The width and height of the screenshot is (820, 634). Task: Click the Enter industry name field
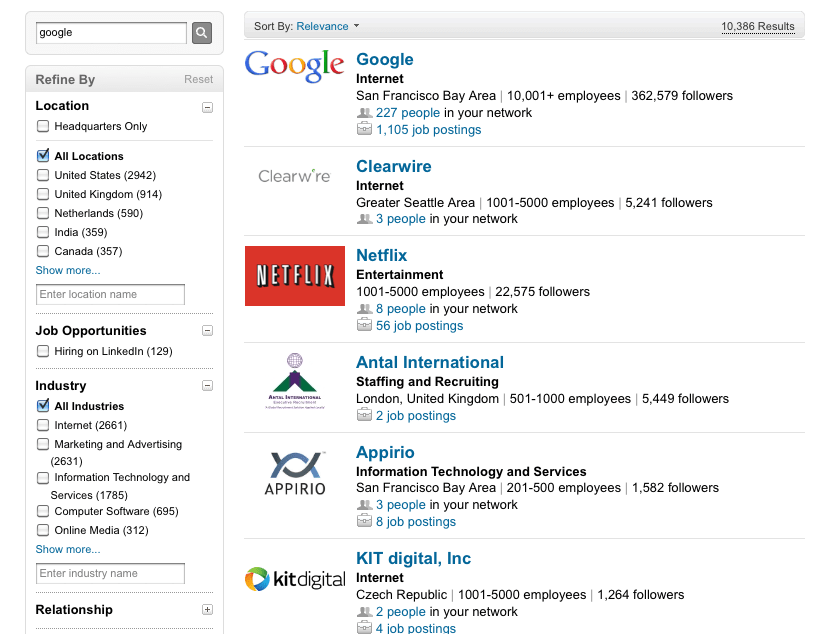(x=110, y=573)
